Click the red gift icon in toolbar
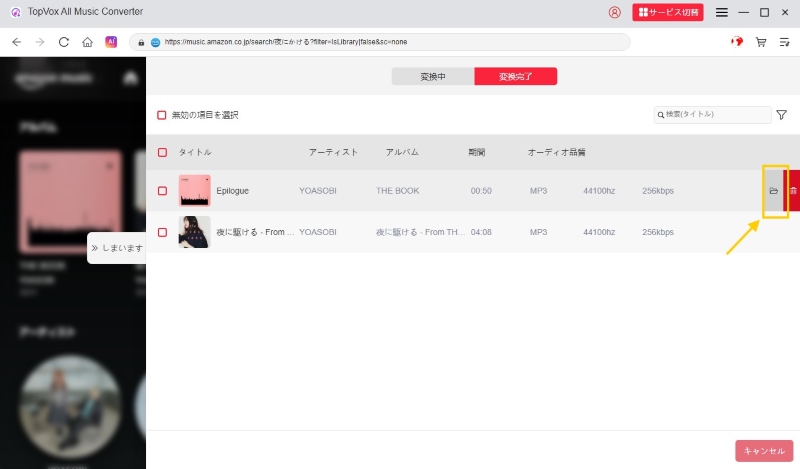Viewport: 800px width, 469px height. tap(737, 41)
